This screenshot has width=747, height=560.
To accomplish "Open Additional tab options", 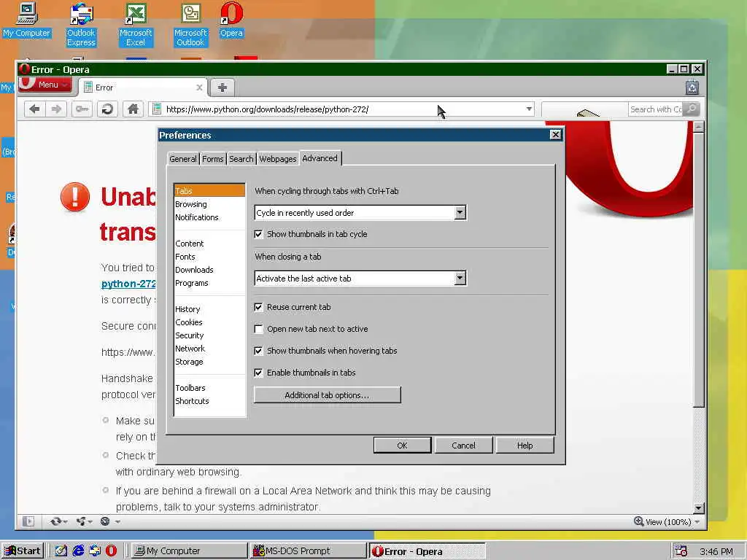I will coord(328,394).
